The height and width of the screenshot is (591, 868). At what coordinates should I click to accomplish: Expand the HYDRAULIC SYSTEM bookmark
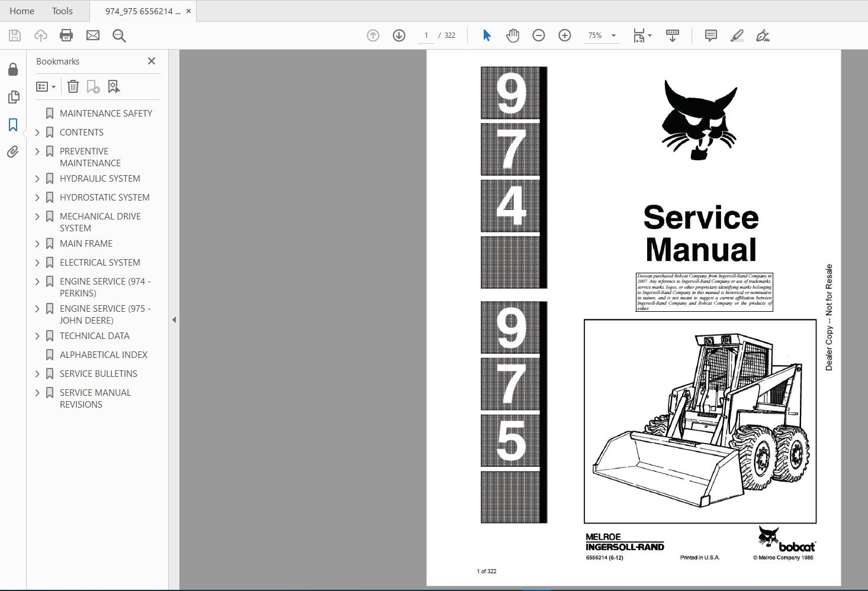[x=38, y=179]
